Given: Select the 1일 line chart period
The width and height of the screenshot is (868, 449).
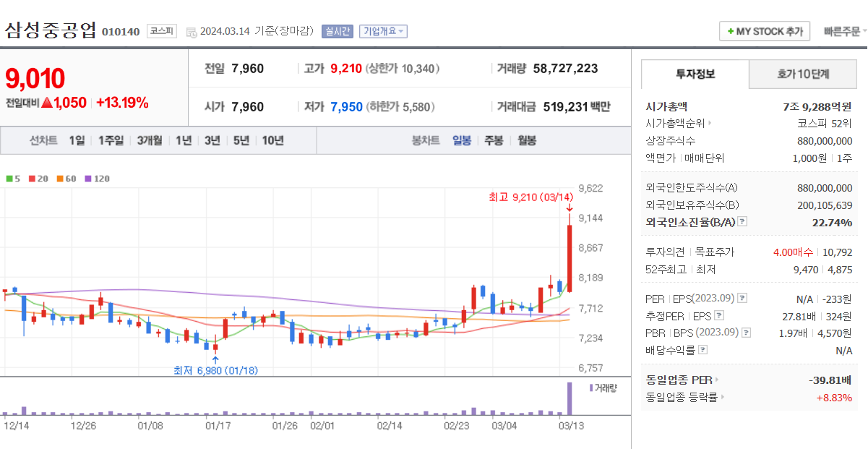Looking at the screenshot, I should coord(77,140).
